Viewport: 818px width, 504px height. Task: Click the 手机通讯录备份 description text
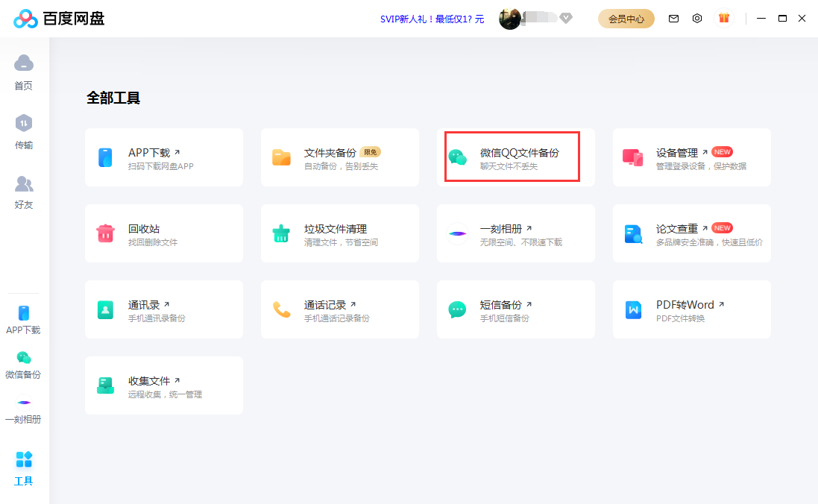pos(157,319)
